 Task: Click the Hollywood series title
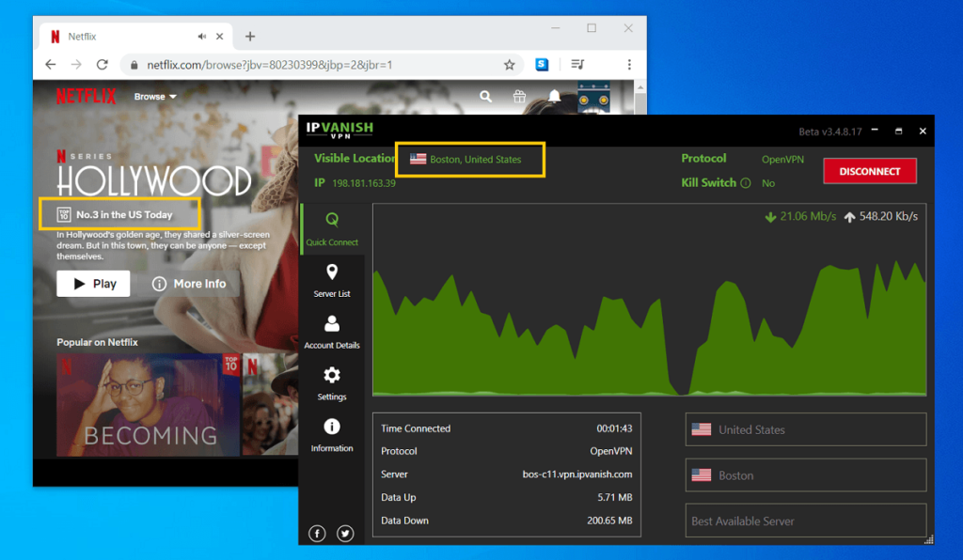pos(154,180)
